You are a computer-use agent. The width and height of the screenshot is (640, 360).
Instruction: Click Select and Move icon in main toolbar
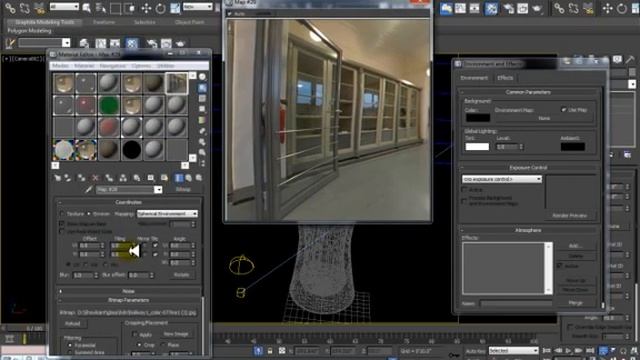(x=146, y=8)
